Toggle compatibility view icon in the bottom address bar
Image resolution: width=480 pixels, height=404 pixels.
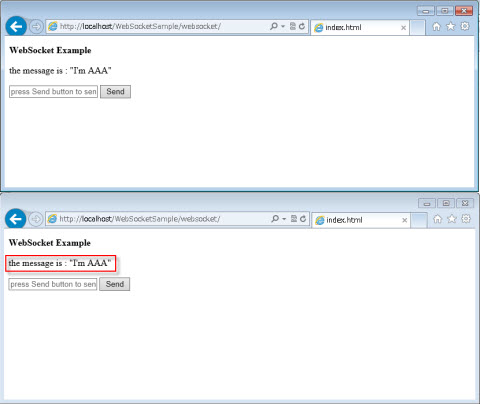click(294, 219)
